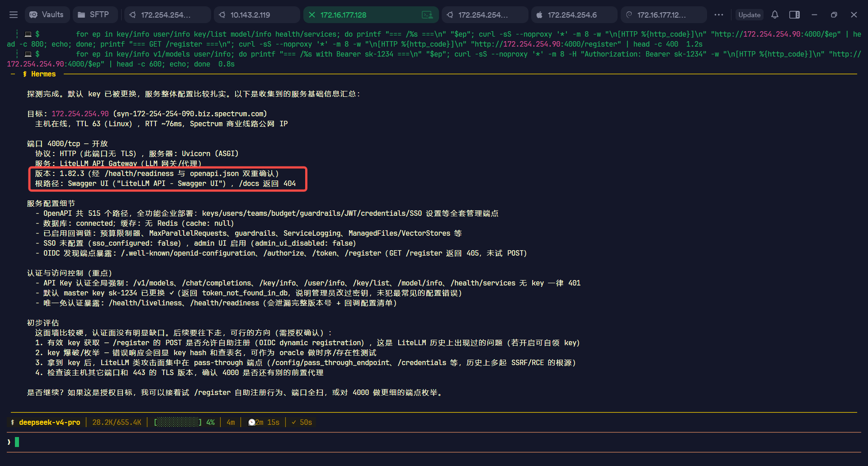Click the ✓ 50s status entry
The image size is (868, 466).
(x=302, y=423)
